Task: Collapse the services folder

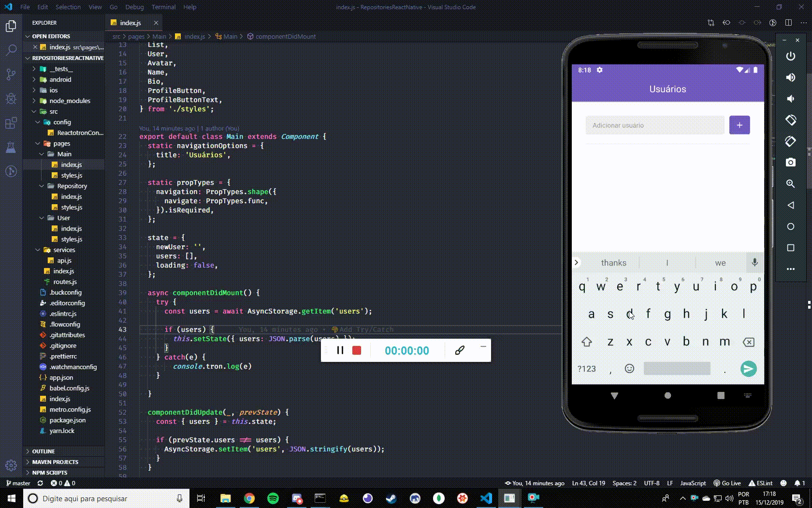Action: click(x=64, y=250)
